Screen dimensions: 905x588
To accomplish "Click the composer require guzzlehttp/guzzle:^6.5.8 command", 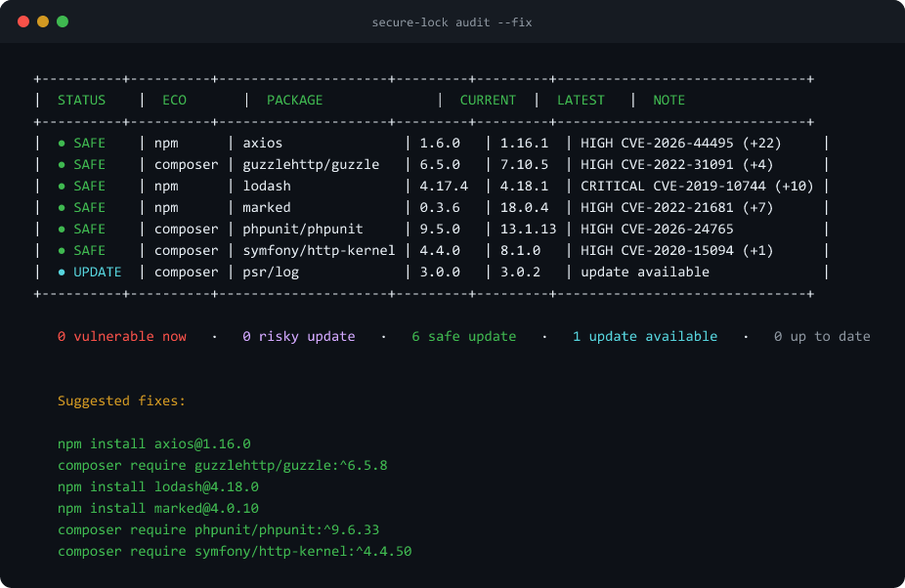I will [222, 465].
